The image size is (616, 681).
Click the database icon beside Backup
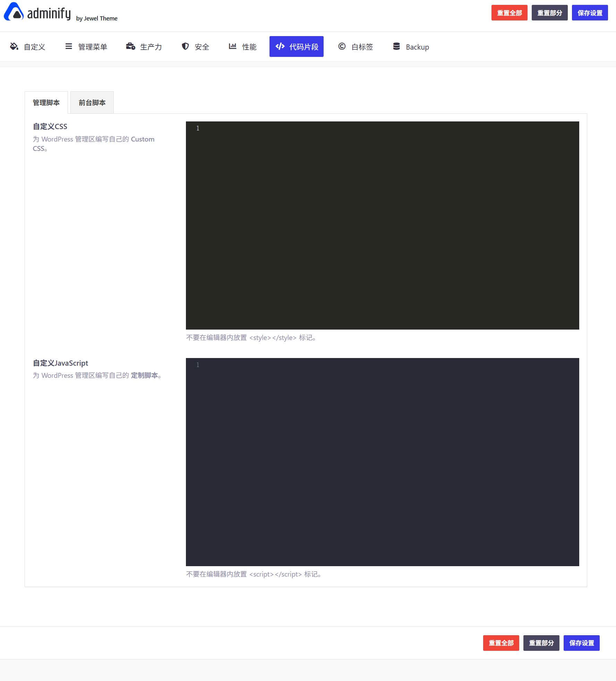pyautogui.click(x=396, y=46)
